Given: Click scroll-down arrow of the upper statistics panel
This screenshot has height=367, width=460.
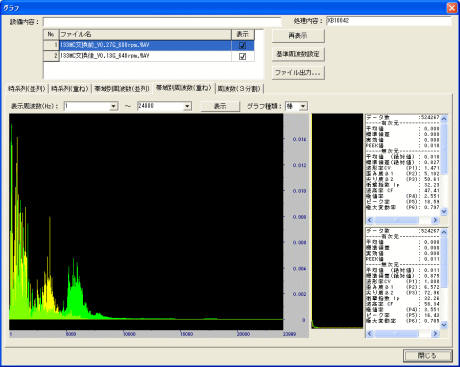Looking at the screenshot, I should [444, 211].
